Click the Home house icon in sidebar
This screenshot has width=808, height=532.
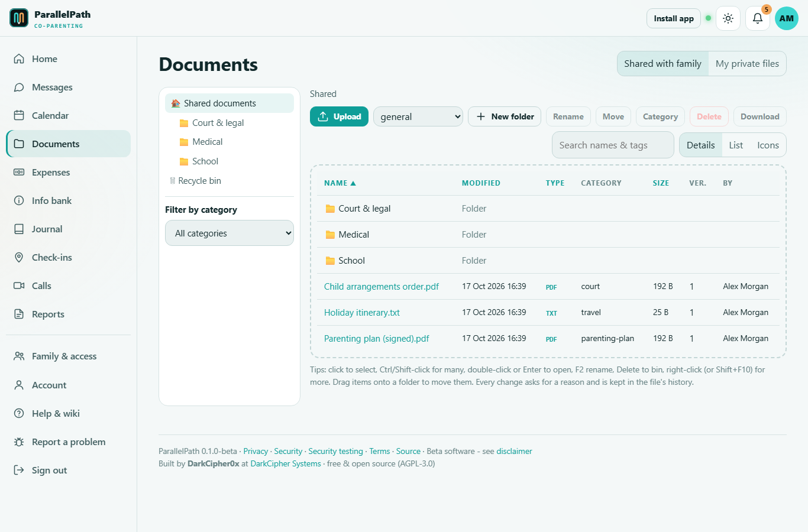coord(19,59)
